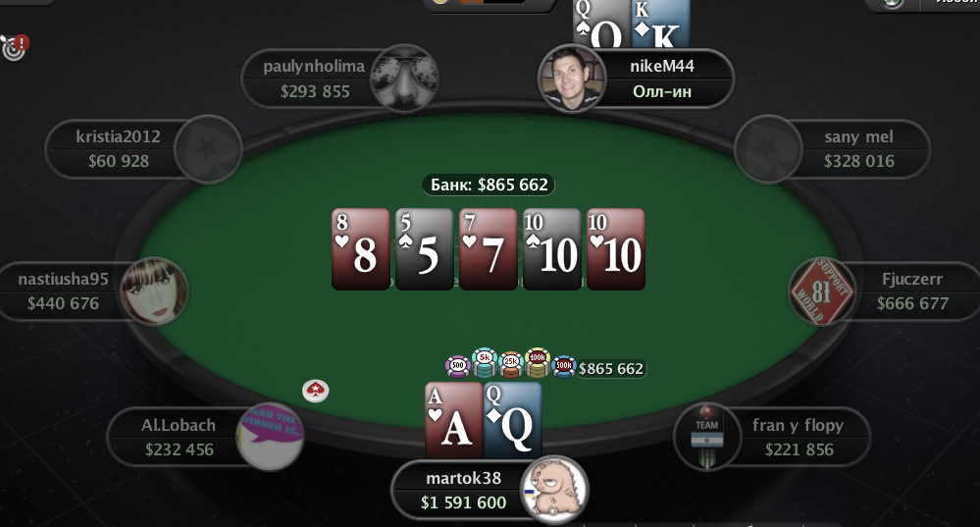Click the chip stack beside $865 662

(511, 364)
